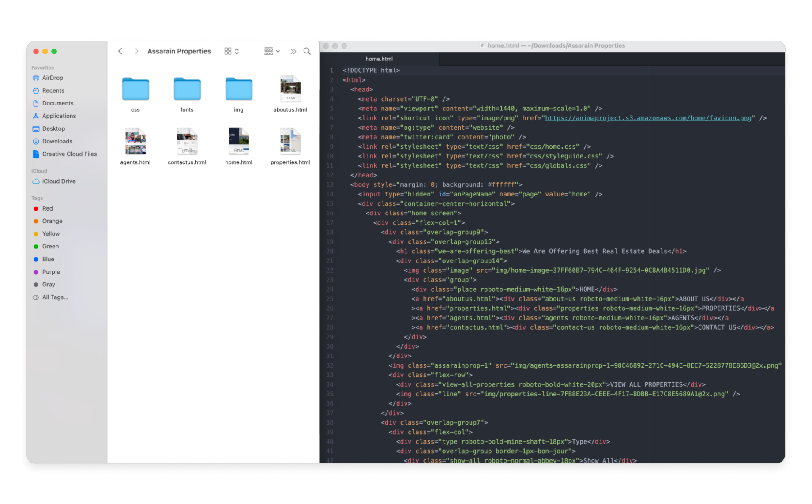Image resolution: width=812 pixels, height=504 pixels.
Task: Select the properties.html file
Action: 290,141
